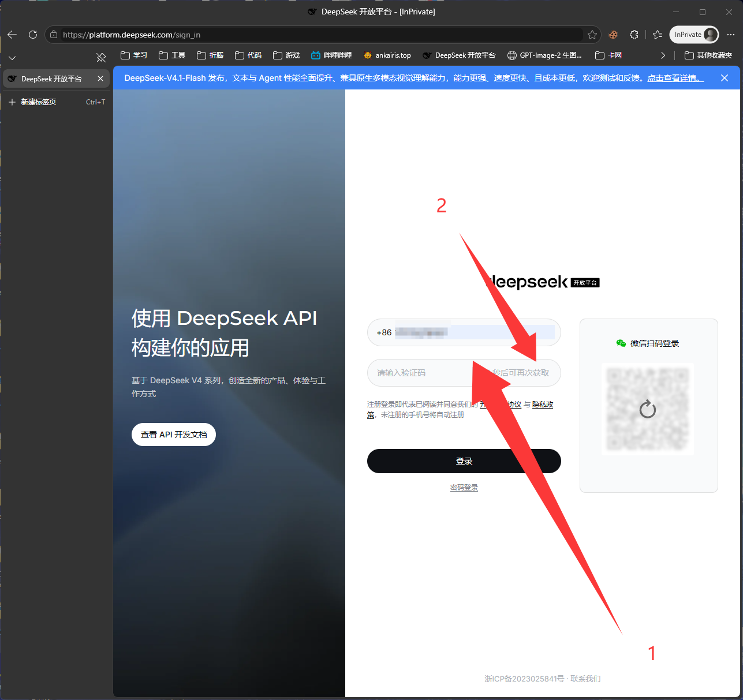The width and height of the screenshot is (743, 700).
Task: Open the 卡网 bookmarks folder
Action: [x=608, y=55]
